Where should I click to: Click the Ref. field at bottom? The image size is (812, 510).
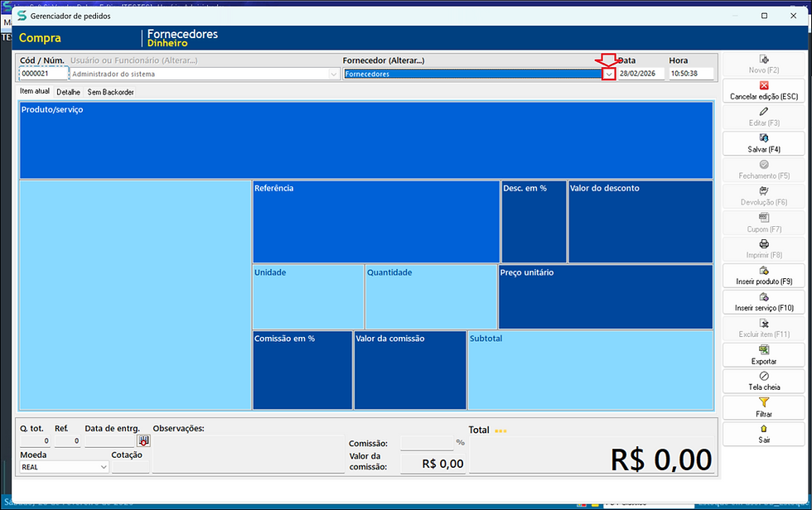click(x=67, y=440)
